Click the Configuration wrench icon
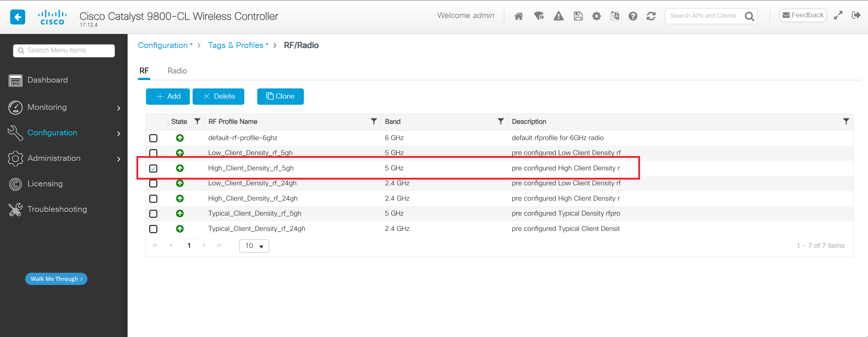Image resolution: width=868 pixels, height=337 pixels. click(x=15, y=133)
